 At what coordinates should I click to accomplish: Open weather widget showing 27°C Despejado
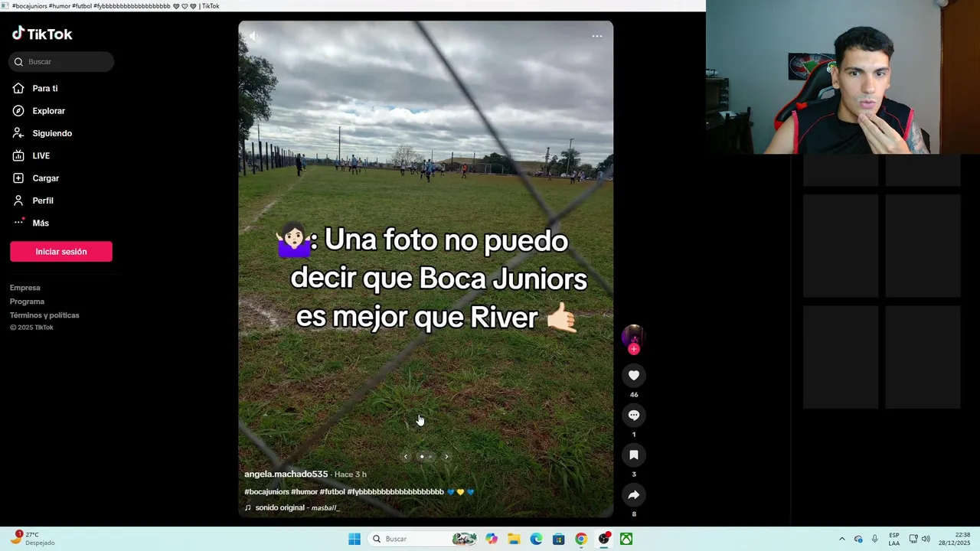pos(34,539)
